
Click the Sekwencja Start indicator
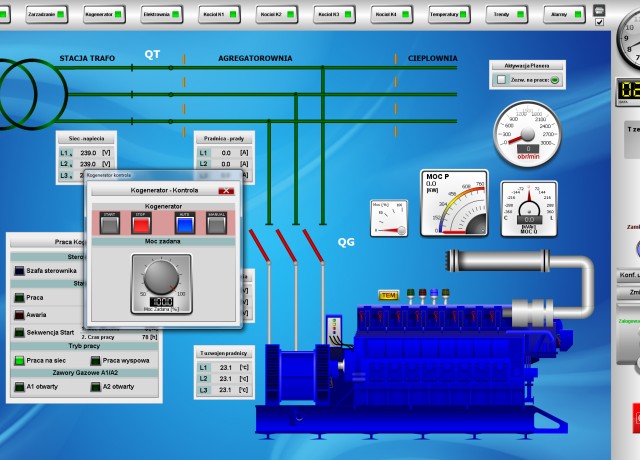coord(20,332)
